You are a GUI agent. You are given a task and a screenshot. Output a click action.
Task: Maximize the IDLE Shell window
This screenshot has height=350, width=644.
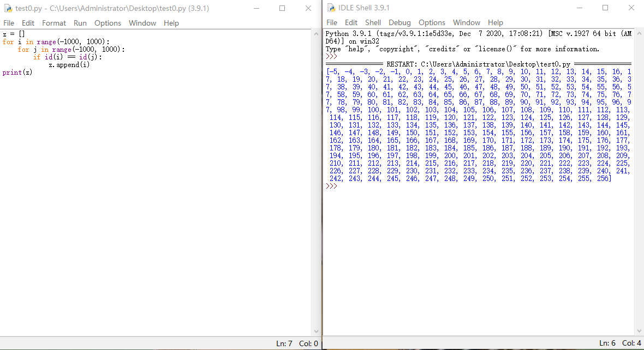(605, 8)
